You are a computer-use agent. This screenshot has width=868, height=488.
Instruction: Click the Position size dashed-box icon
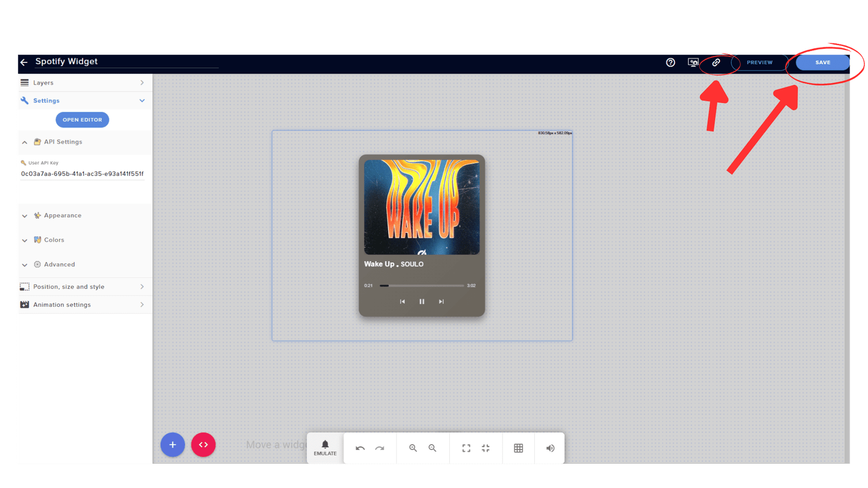[x=24, y=287]
